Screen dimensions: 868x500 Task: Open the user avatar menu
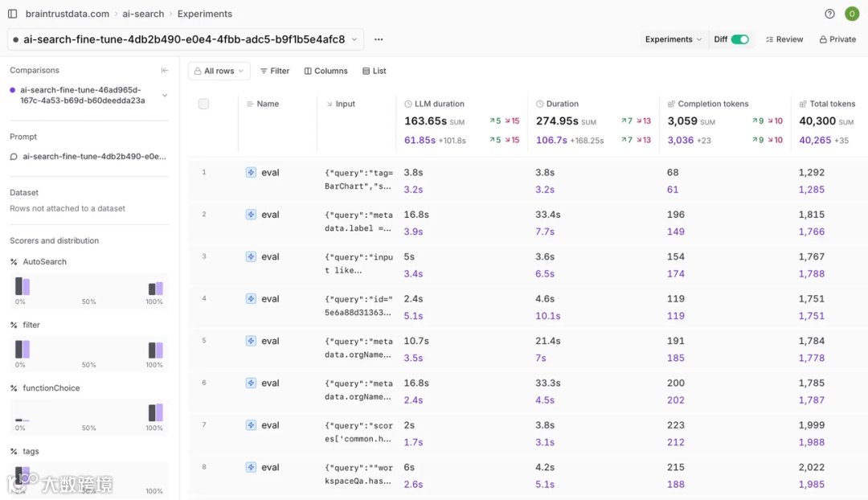coord(852,14)
